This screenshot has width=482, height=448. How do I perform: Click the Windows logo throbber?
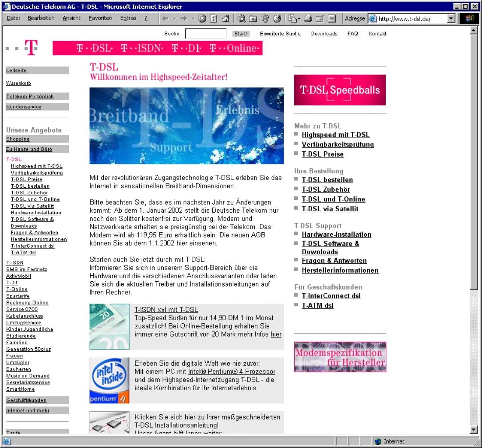(x=469, y=18)
